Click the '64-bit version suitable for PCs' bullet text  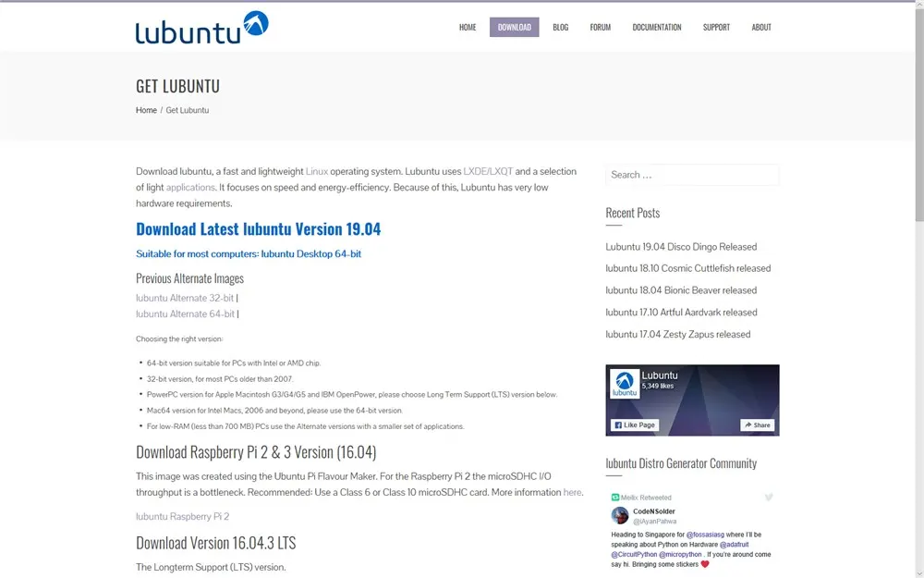tap(234, 363)
